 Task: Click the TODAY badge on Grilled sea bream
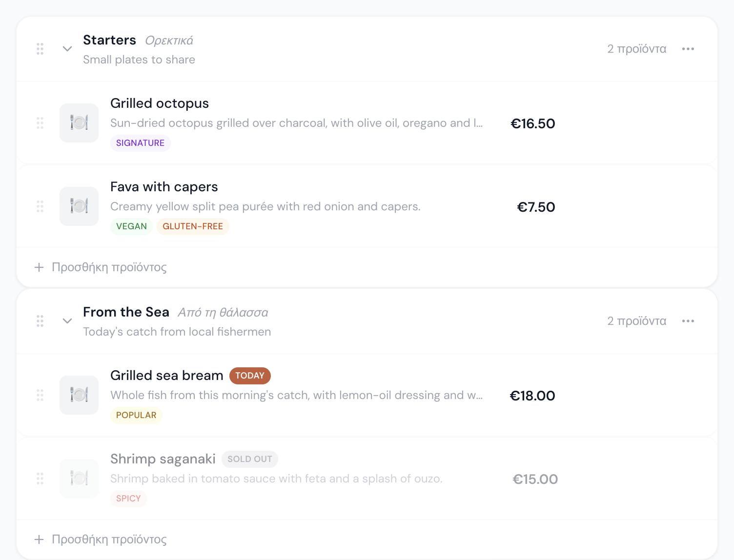click(250, 376)
